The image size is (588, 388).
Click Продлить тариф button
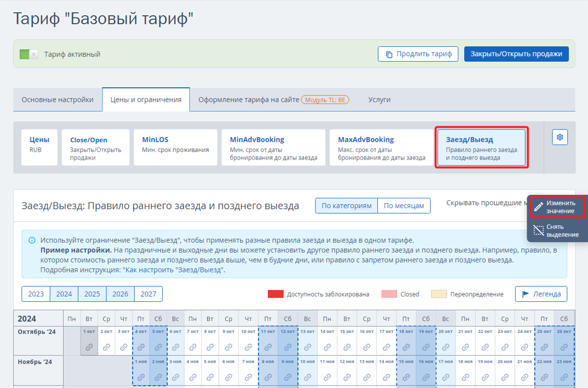[418, 54]
